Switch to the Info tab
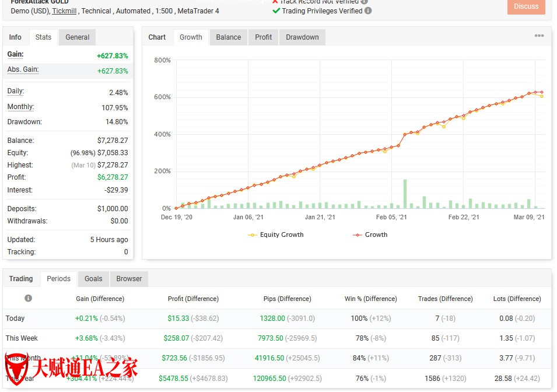 15,37
